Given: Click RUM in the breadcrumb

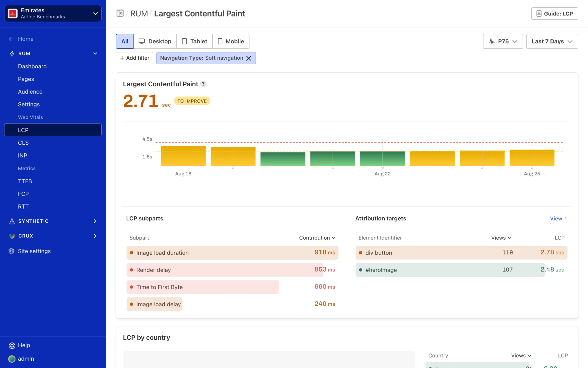Looking at the screenshot, I should coord(139,13).
